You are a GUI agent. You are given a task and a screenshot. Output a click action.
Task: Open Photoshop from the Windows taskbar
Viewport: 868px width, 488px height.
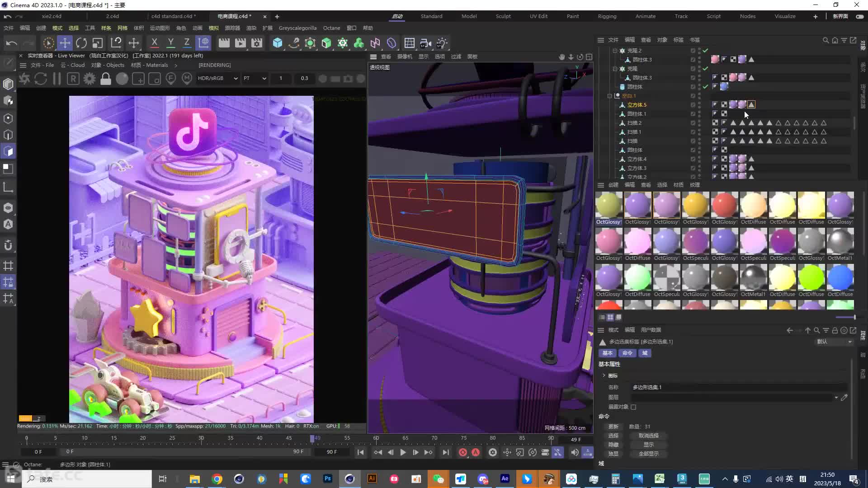[x=328, y=479]
